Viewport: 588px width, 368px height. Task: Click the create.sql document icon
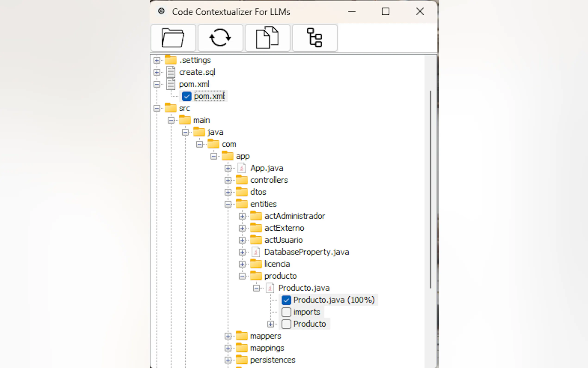pos(171,72)
